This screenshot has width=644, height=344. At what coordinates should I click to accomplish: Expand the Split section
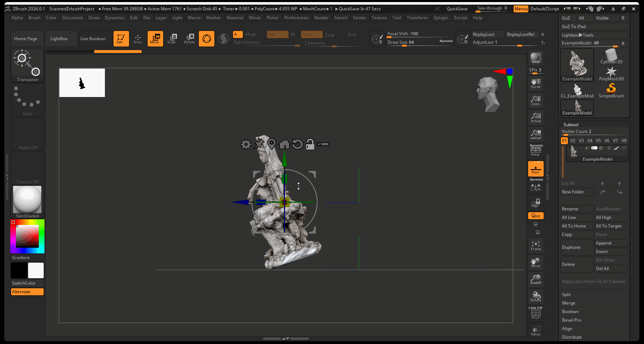pos(566,295)
